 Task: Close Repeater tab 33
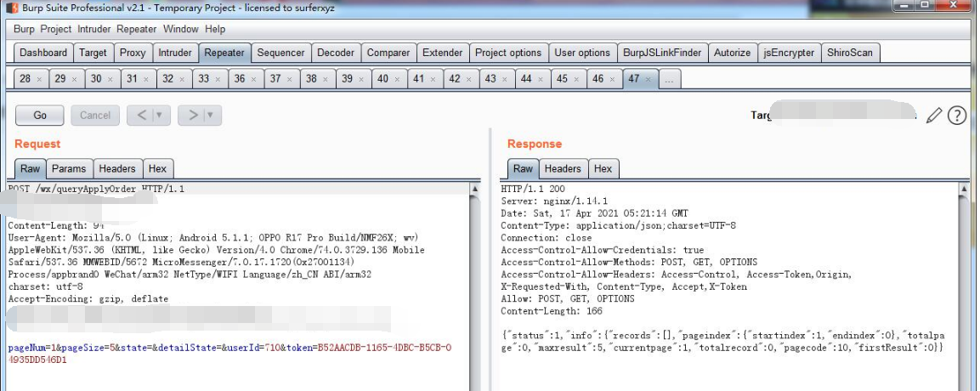(x=218, y=79)
